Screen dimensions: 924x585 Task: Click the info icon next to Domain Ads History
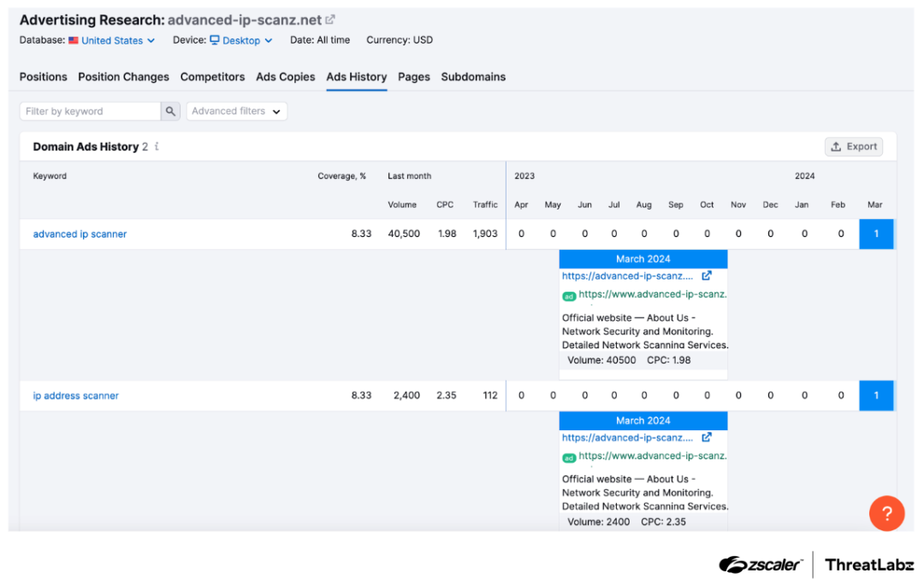pyautogui.click(x=157, y=146)
